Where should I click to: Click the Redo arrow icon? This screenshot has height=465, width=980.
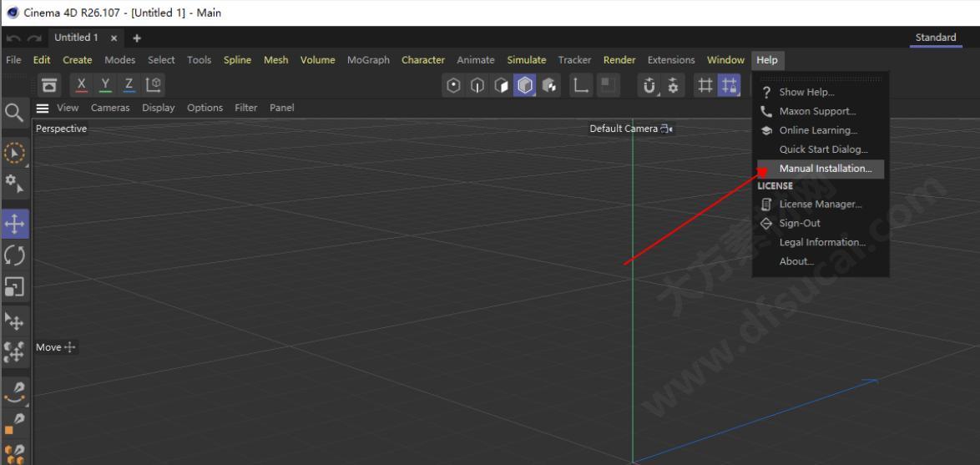(35, 38)
